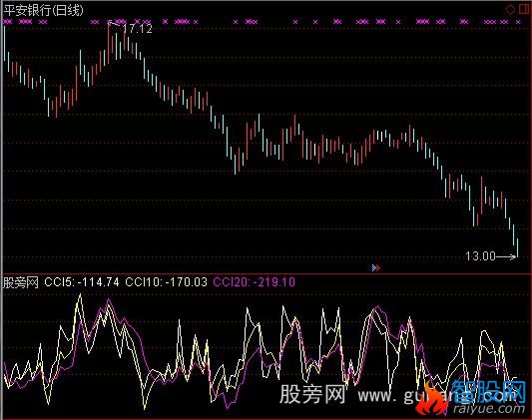Click the red square icon at chart corner

coord(524,9)
